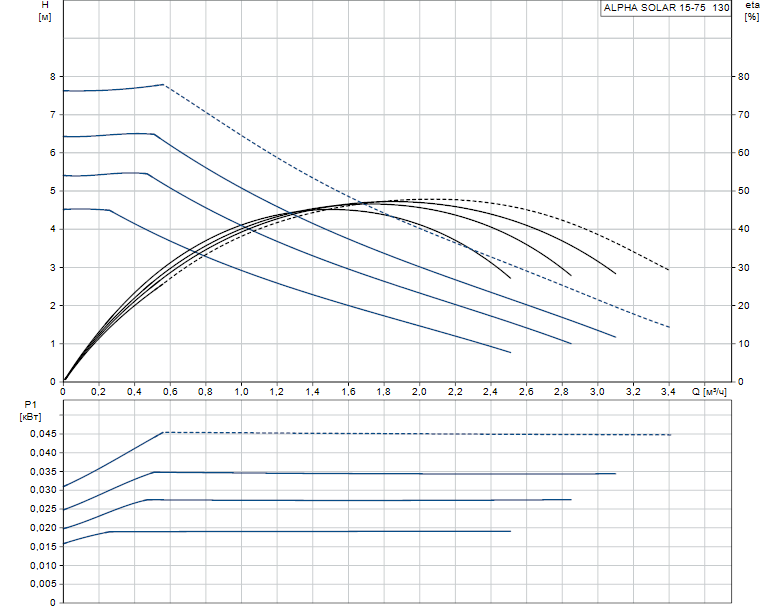Click the 0,025 value on P1 axis
This screenshot has width=774, height=611.
(x=43, y=509)
